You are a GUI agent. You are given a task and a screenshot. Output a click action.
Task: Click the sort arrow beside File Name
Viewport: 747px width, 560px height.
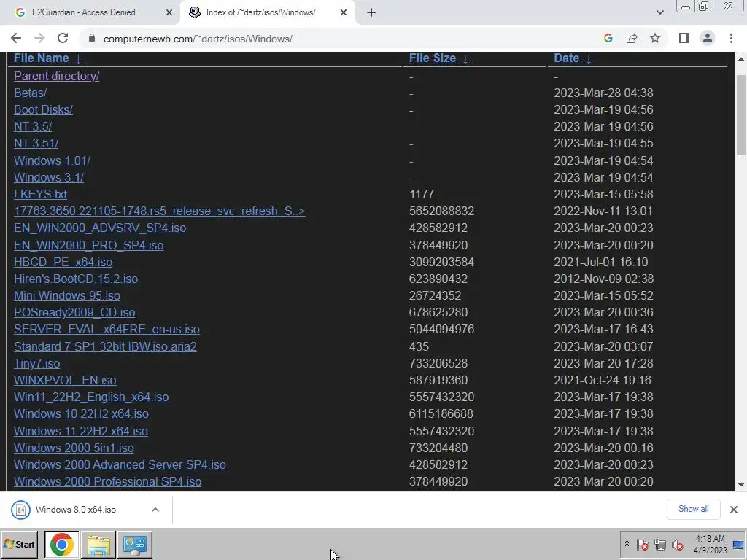(79, 58)
